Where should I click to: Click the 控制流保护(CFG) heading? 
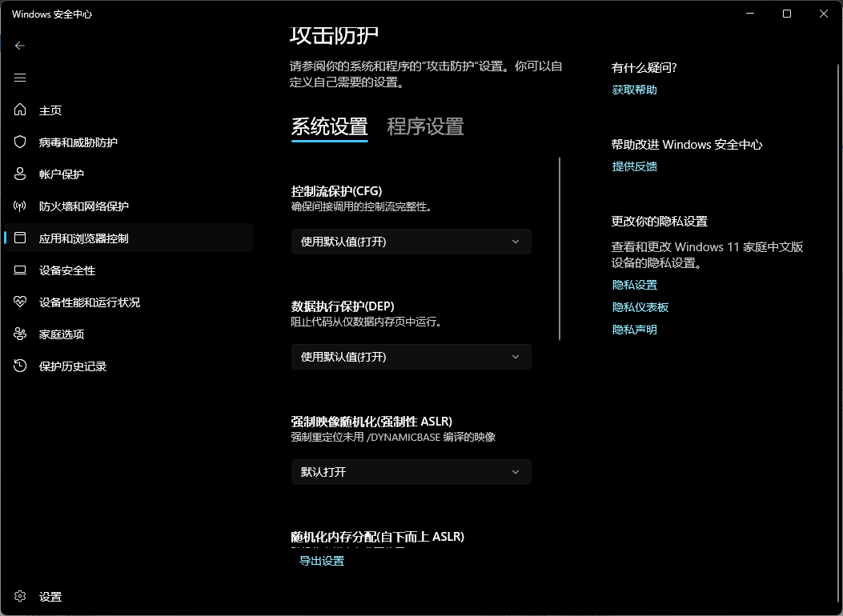[x=336, y=191]
